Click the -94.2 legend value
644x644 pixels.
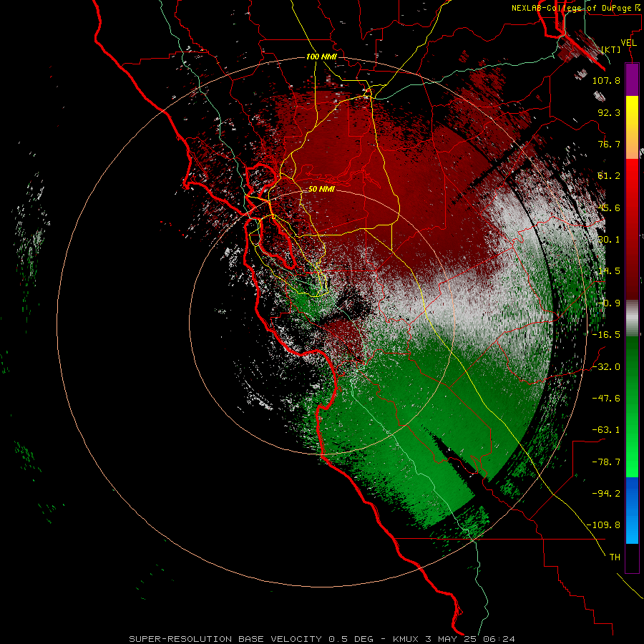pyautogui.click(x=606, y=493)
